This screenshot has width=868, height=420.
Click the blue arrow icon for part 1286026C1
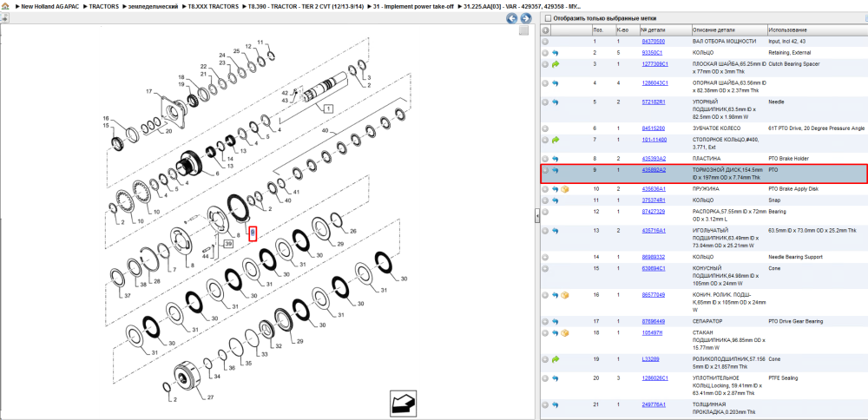556,378
